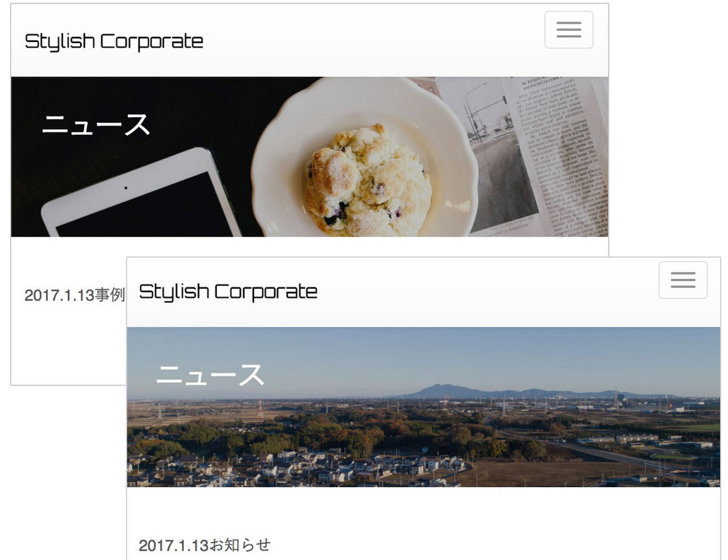Image resolution: width=728 pixels, height=560 pixels.
Task: Open the 2017.1.13お知らせ news entry
Action: point(204,545)
